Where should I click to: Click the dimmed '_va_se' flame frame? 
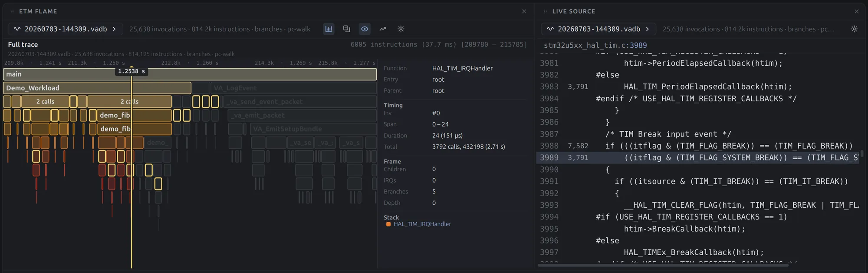(x=301, y=143)
